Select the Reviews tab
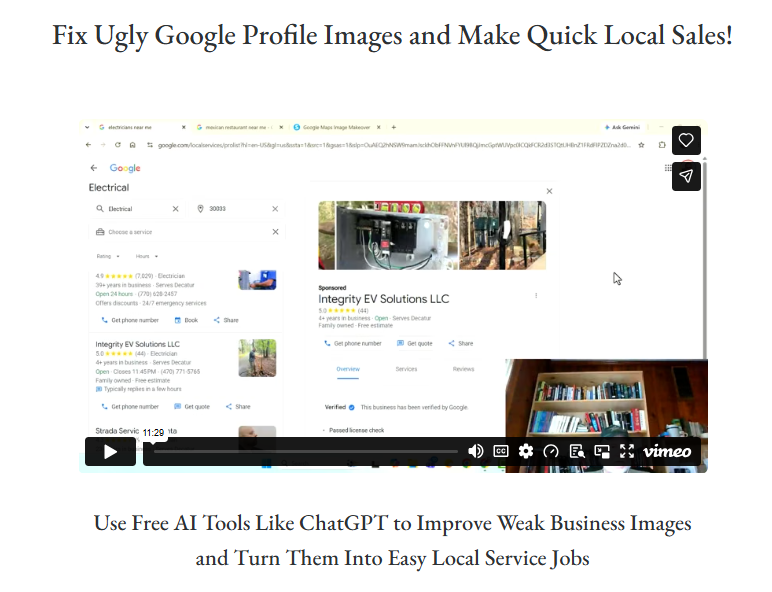 463,369
